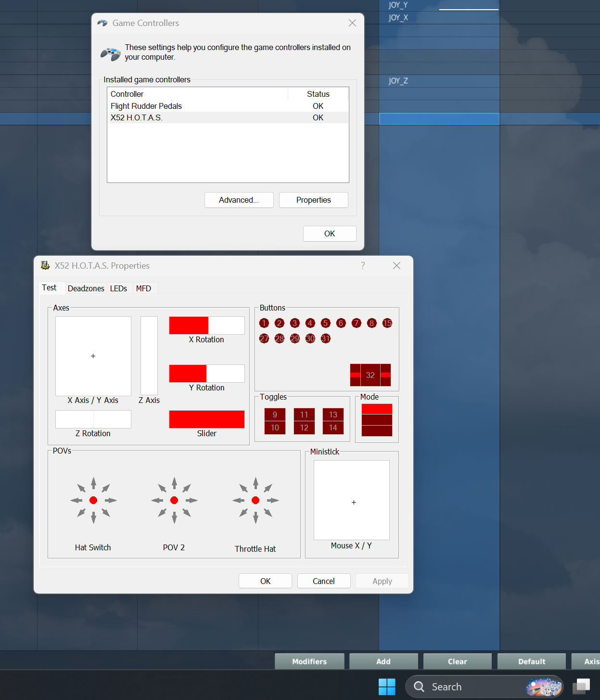Image resolution: width=600 pixels, height=700 pixels.
Task: Click toggle indicator 11
Action: [304, 415]
